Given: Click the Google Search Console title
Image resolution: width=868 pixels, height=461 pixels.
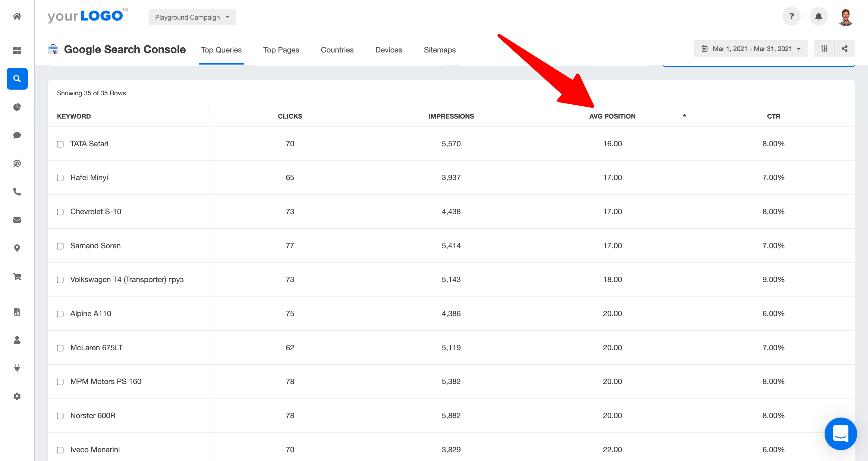Looking at the screenshot, I should pyautogui.click(x=125, y=49).
